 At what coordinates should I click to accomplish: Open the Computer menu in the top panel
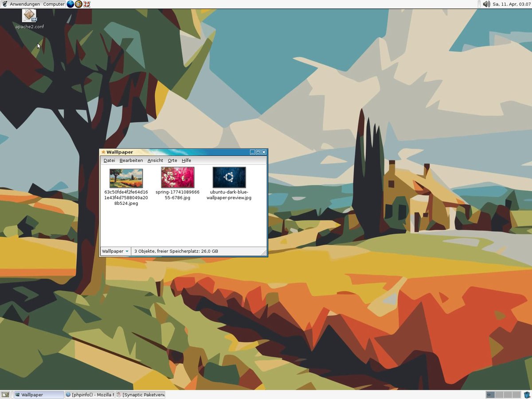tap(54, 4)
